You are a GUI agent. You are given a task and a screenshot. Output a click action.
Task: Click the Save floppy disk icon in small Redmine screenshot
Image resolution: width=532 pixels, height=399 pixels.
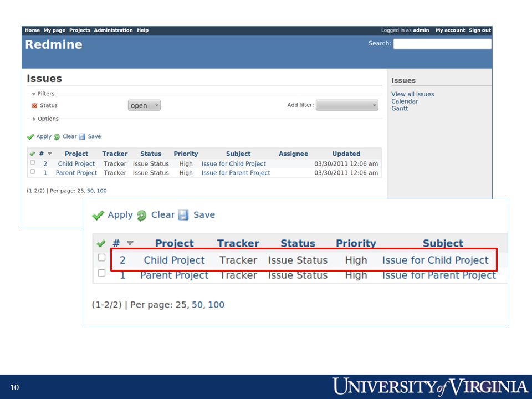pyautogui.click(x=82, y=136)
